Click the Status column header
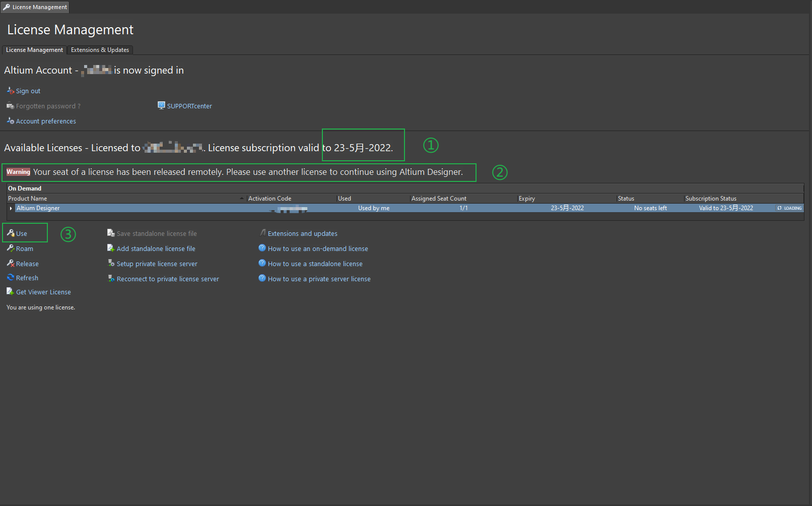812x506 pixels. click(x=650, y=199)
